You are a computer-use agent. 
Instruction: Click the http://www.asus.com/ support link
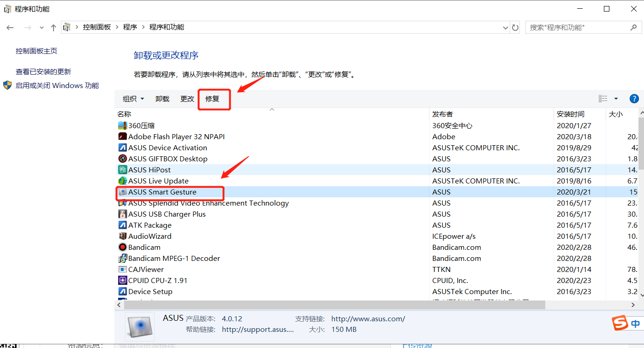(x=368, y=319)
